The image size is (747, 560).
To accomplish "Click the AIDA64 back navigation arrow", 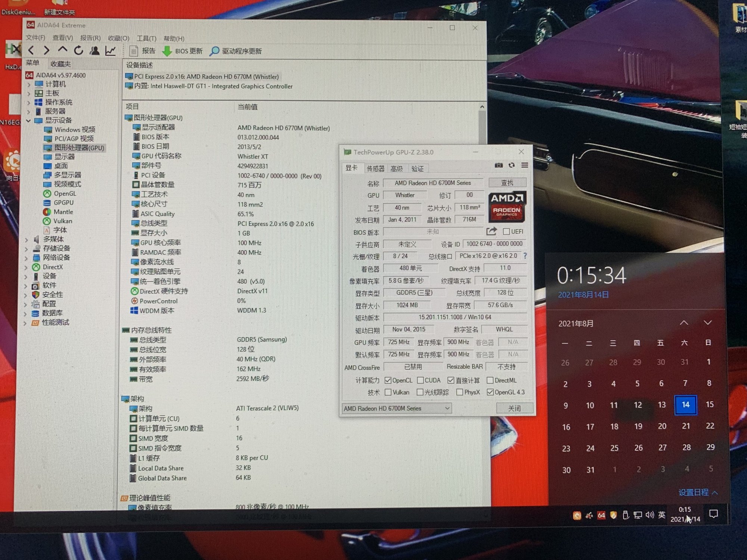I will pos(31,50).
